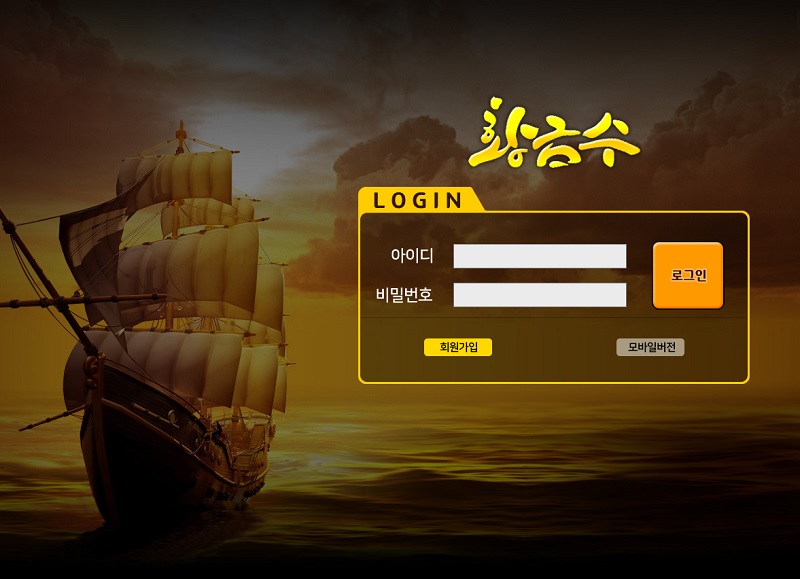Image resolution: width=800 pixels, height=579 pixels.
Task: Click the golden 황금수 logo
Action: coord(554,134)
